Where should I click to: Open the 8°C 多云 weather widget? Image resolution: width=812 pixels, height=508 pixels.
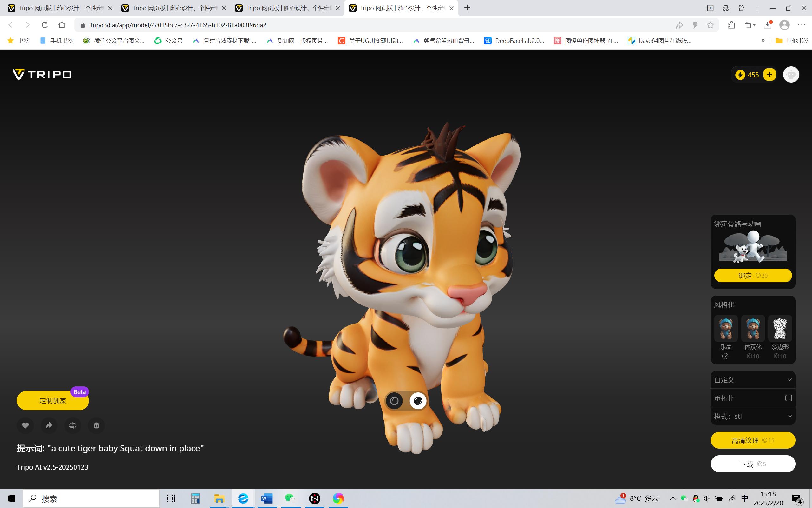point(637,498)
